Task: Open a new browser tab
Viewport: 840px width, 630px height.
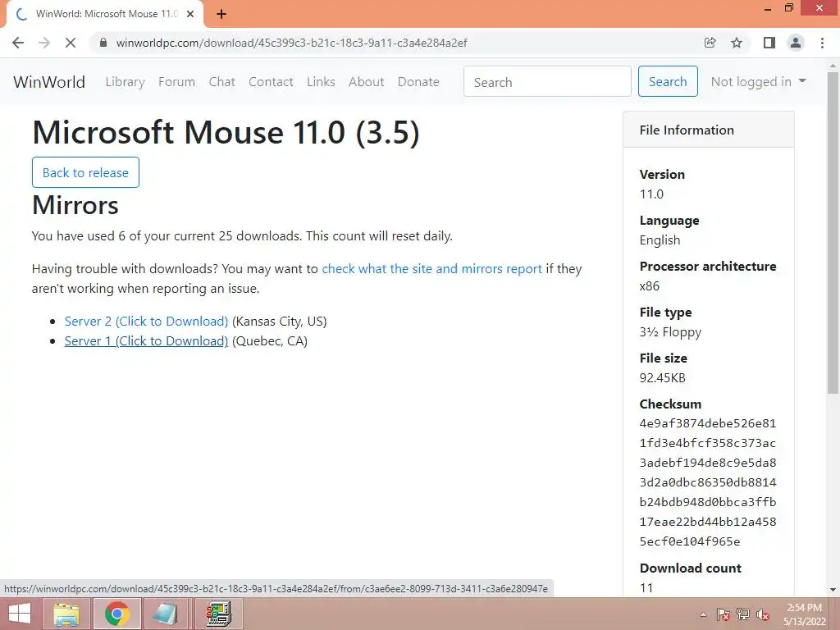Action: click(x=221, y=14)
